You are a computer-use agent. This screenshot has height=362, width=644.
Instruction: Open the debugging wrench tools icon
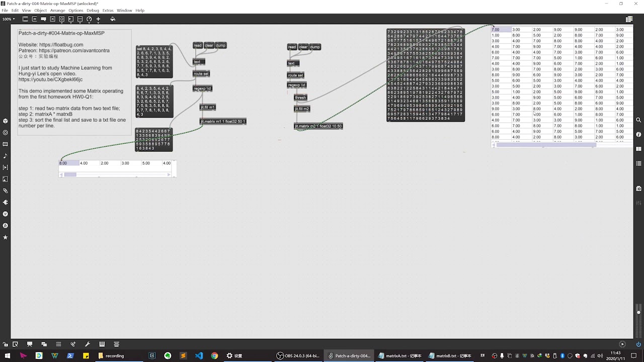(x=88, y=344)
